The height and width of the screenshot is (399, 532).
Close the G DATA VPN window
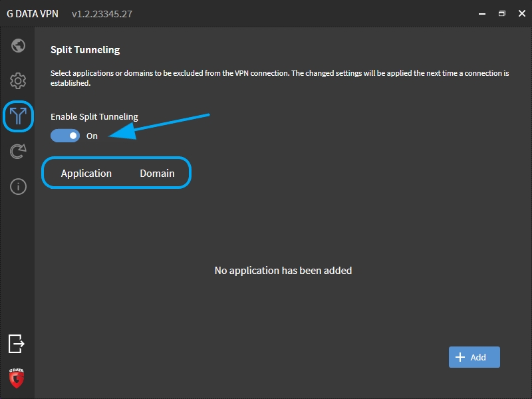click(522, 13)
